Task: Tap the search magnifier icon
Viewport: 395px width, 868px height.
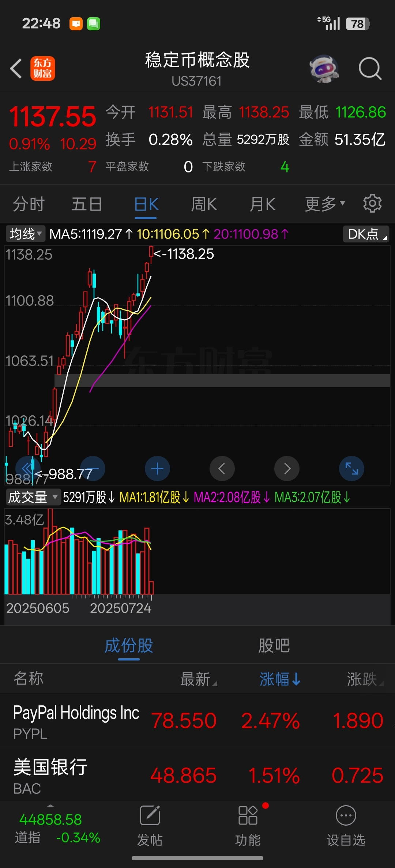Action: click(x=370, y=68)
